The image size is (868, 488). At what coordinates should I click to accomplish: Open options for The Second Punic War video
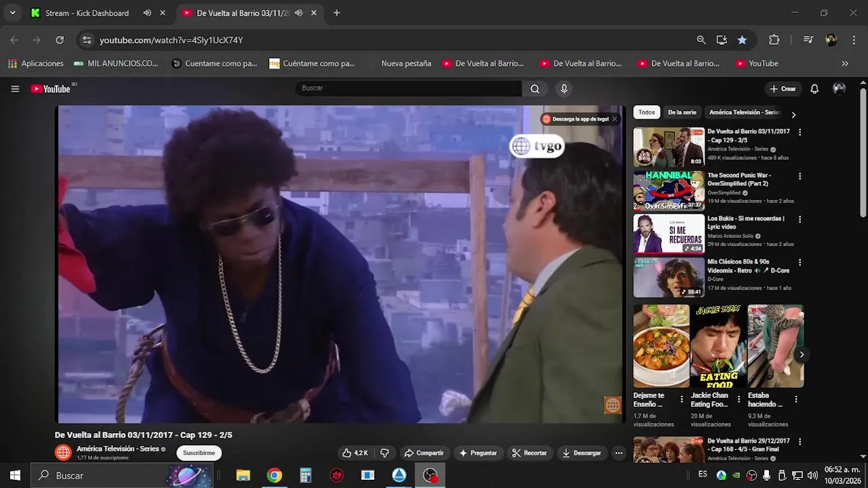pos(800,176)
